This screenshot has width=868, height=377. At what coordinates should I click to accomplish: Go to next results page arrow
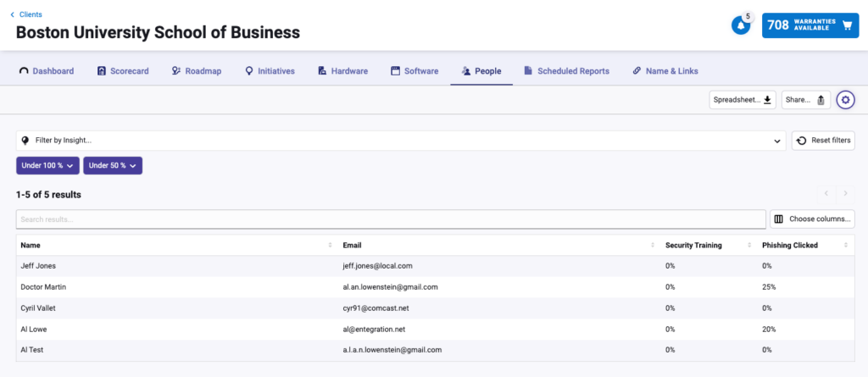[845, 194]
